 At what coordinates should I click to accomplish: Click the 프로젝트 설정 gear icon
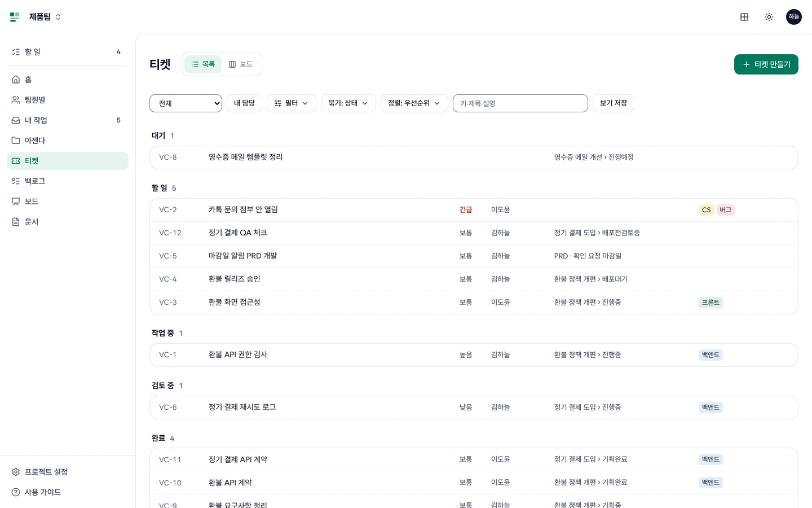click(x=16, y=472)
